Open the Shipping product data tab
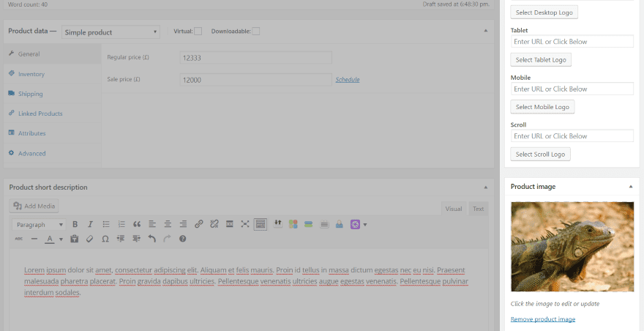Viewport: 644px width, 331px height. (31, 94)
